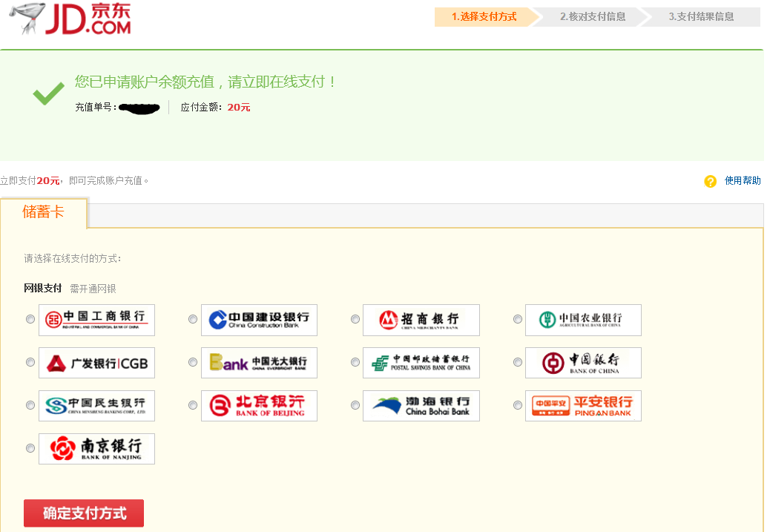Image resolution: width=770 pixels, height=532 pixels.
Task: Click the 确定支付方式 confirm button
Action: click(x=84, y=513)
